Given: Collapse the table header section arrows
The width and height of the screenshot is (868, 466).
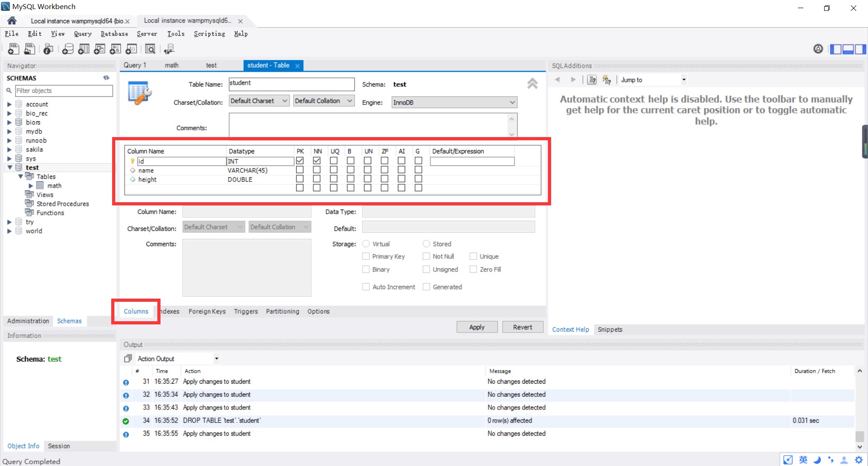Looking at the screenshot, I should 533,84.
